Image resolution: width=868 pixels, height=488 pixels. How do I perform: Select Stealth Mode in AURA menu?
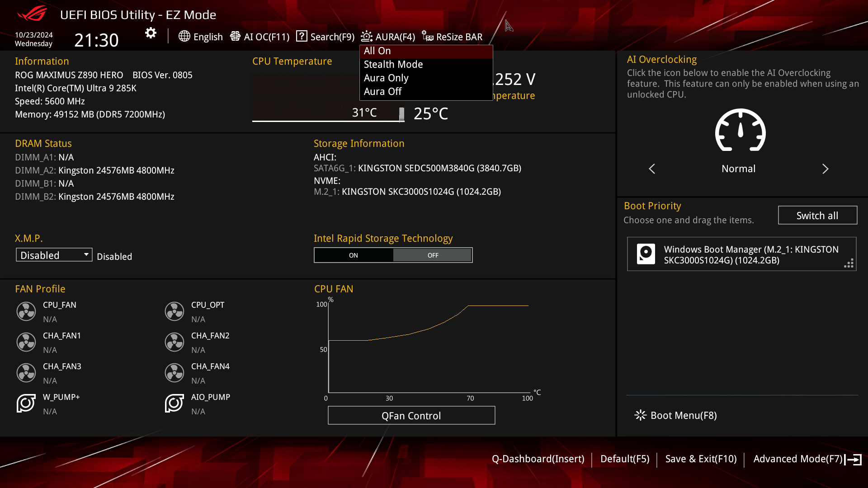426,65
